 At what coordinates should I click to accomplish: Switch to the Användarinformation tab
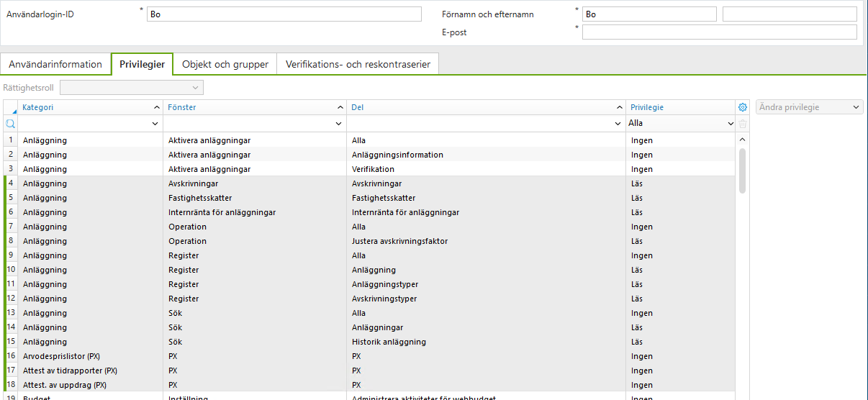(55, 64)
